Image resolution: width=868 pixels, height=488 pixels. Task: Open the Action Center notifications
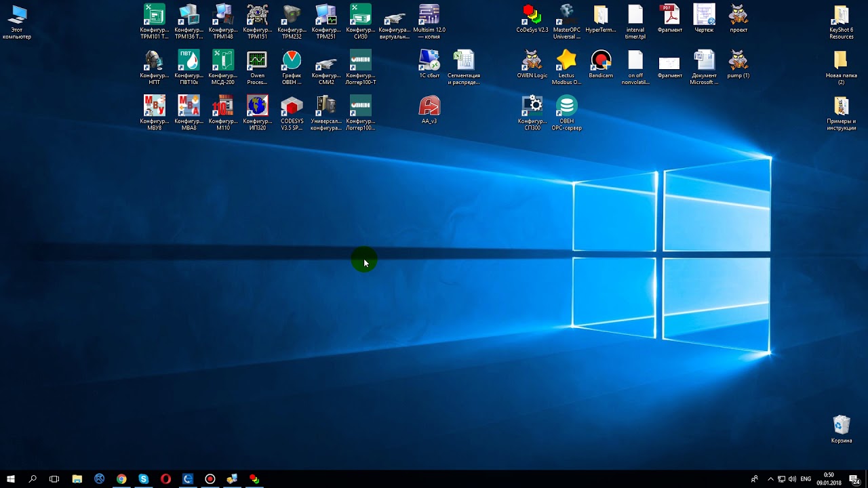(x=854, y=479)
